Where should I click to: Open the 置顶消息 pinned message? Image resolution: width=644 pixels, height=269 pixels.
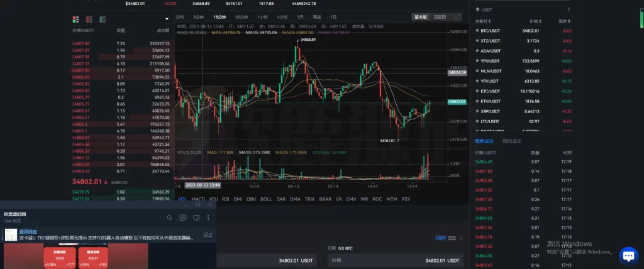click(108, 235)
